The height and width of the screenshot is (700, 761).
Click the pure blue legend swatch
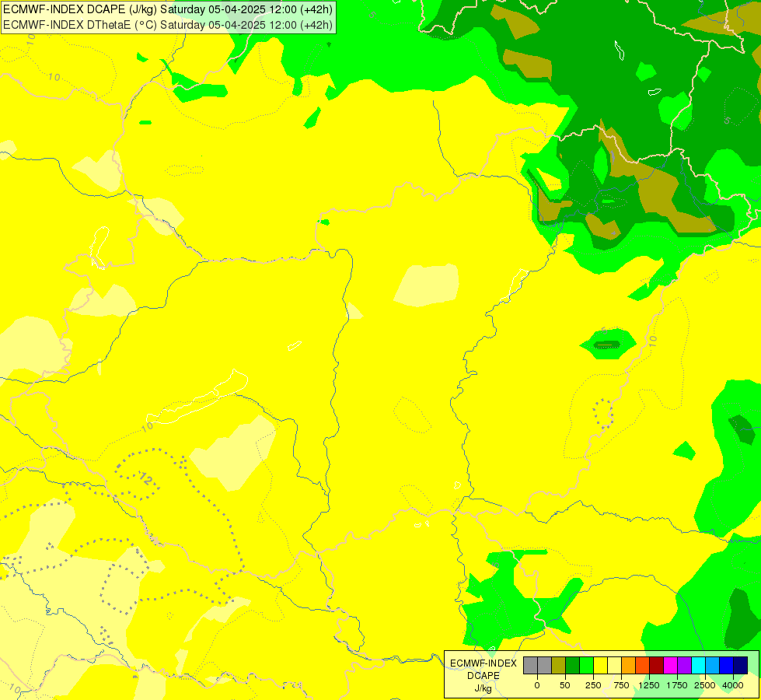coord(726,665)
